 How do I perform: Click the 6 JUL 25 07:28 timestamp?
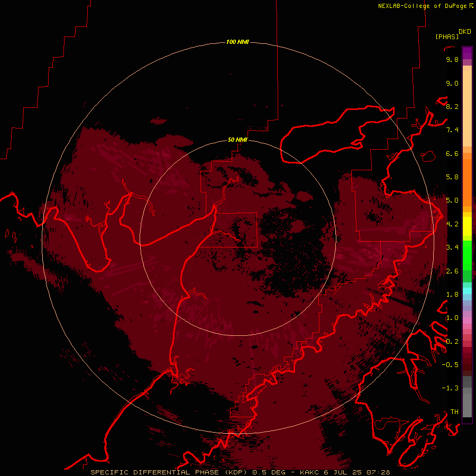[357, 472]
